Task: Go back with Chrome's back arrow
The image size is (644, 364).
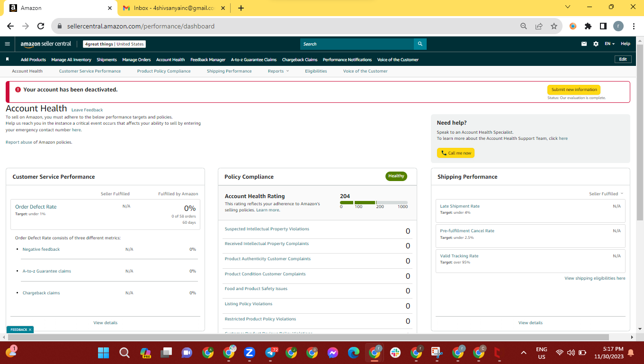Action: 10,26
